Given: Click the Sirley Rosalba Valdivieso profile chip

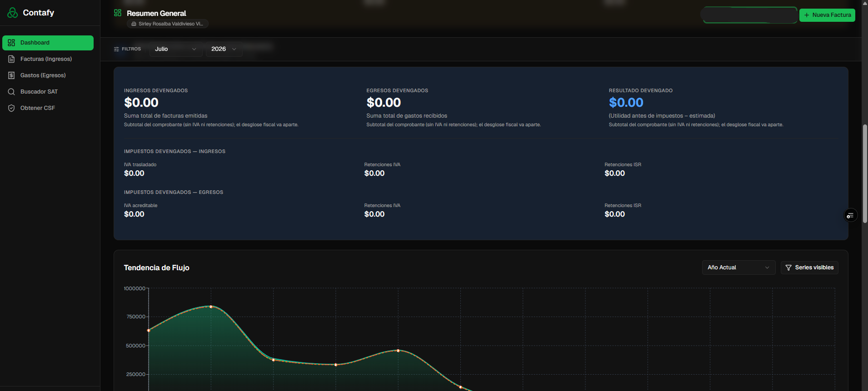Looking at the screenshot, I should pyautogui.click(x=167, y=24).
